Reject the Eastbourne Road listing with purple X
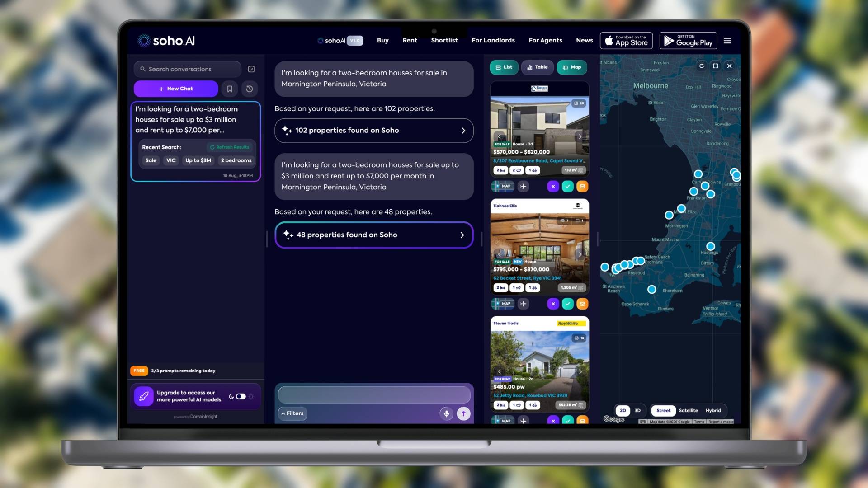This screenshot has height=488, width=868. (x=553, y=186)
